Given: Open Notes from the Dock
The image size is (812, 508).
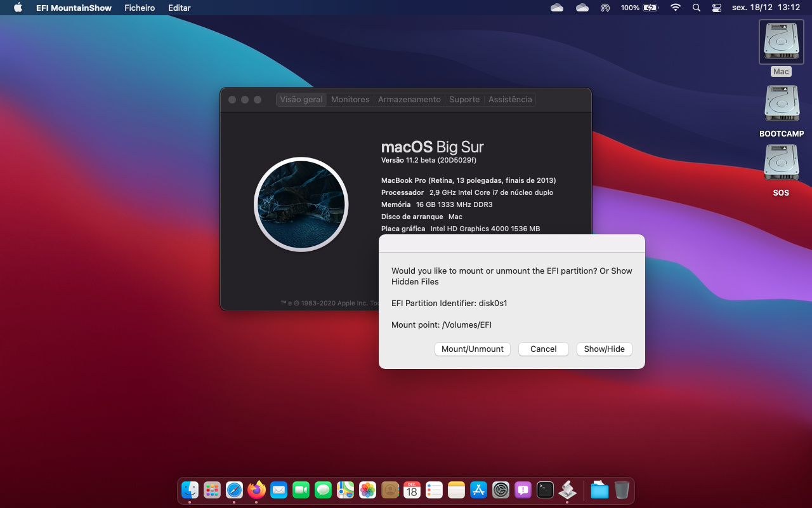Looking at the screenshot, I should (457, 490).
